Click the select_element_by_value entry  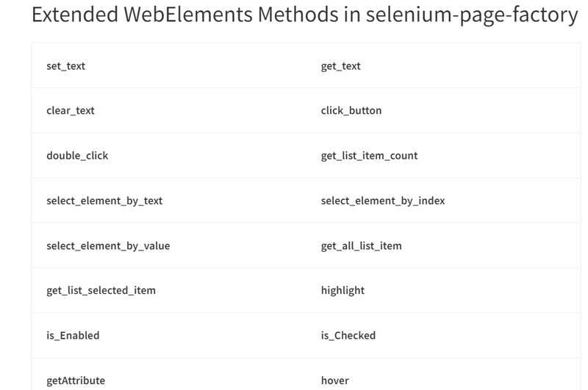click(107, 245)
